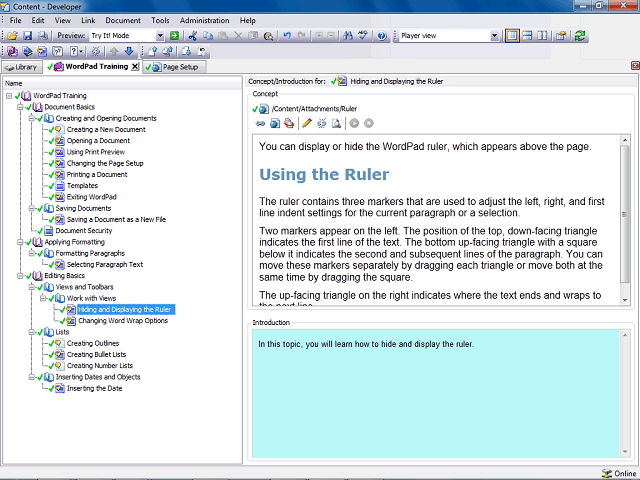Select Using Print Preview topic

coord(96,152)
